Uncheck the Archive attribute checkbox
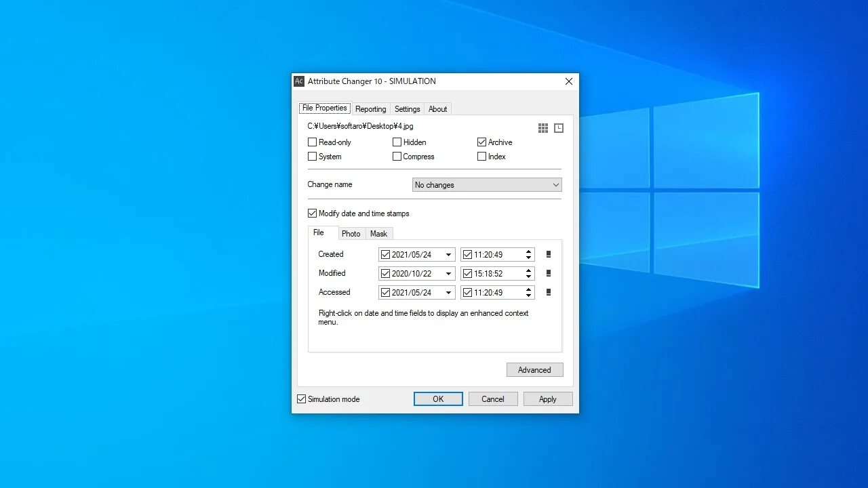868x488 pixels. pyautogui.click(x=481, y=142)
